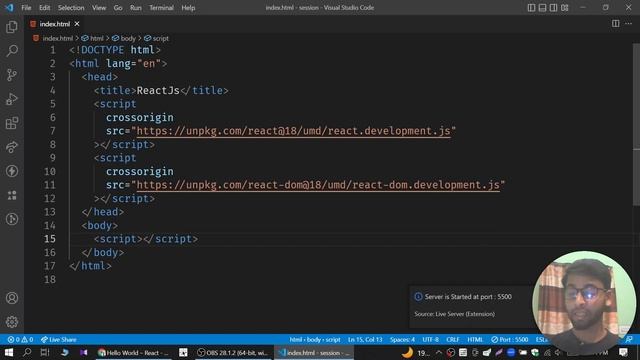Place cursor inside script tag on line 15

click(142, 239)
